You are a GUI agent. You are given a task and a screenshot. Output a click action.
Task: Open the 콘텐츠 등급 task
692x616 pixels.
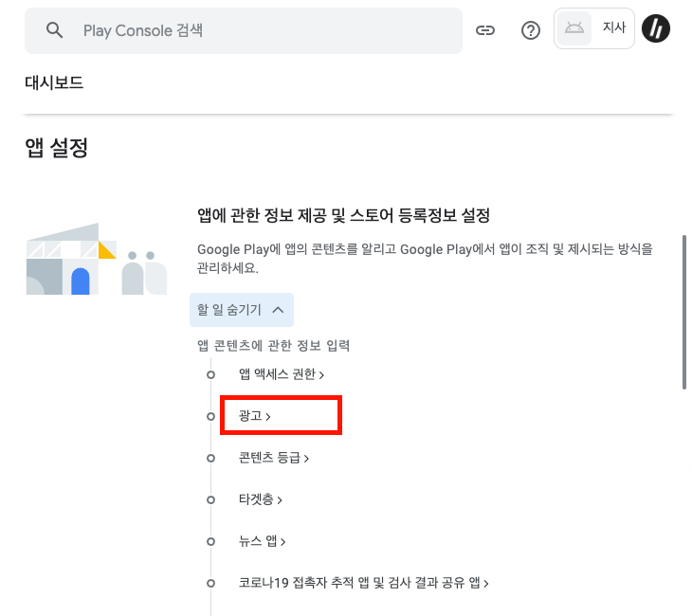274,458
